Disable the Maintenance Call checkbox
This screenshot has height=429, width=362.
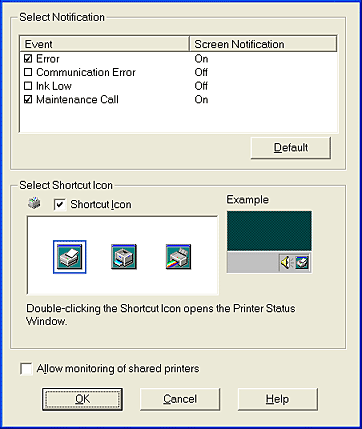(28, 99)
